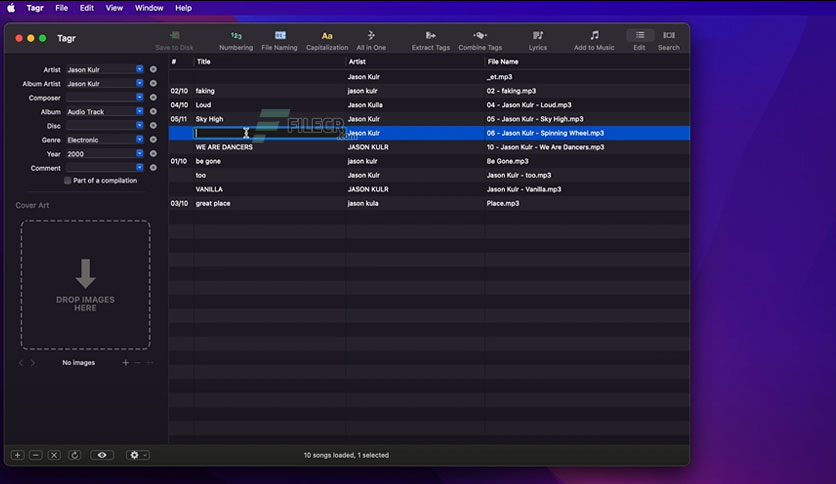Switch to Edit view in toolbar
The image size is (836, 484).
[639, 41]
